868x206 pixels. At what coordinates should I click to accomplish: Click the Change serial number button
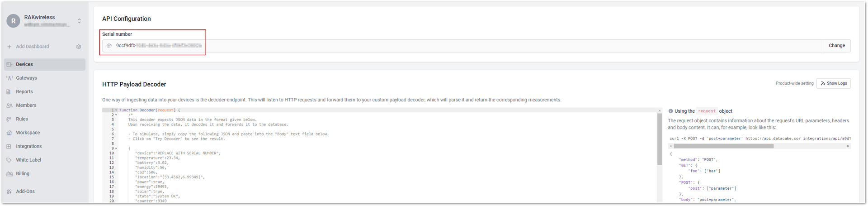[836, 46]
